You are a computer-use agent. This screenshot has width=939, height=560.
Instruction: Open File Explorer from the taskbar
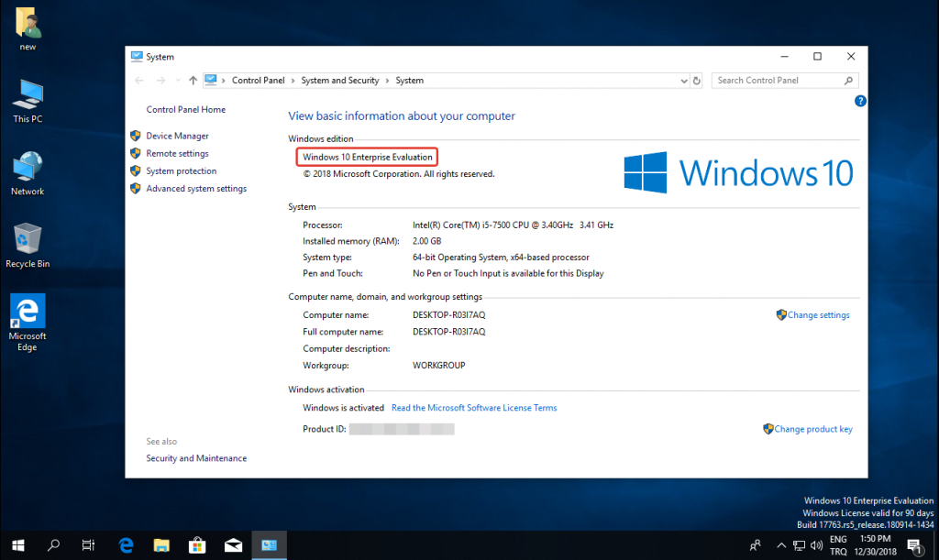pyautogui.click(x=161, y=545)
